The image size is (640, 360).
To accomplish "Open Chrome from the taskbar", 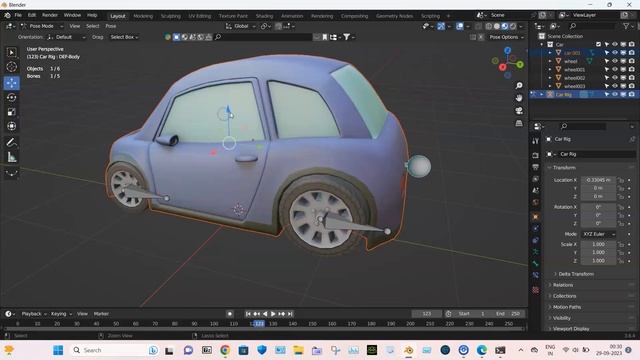I will click(x=224, y=350).
